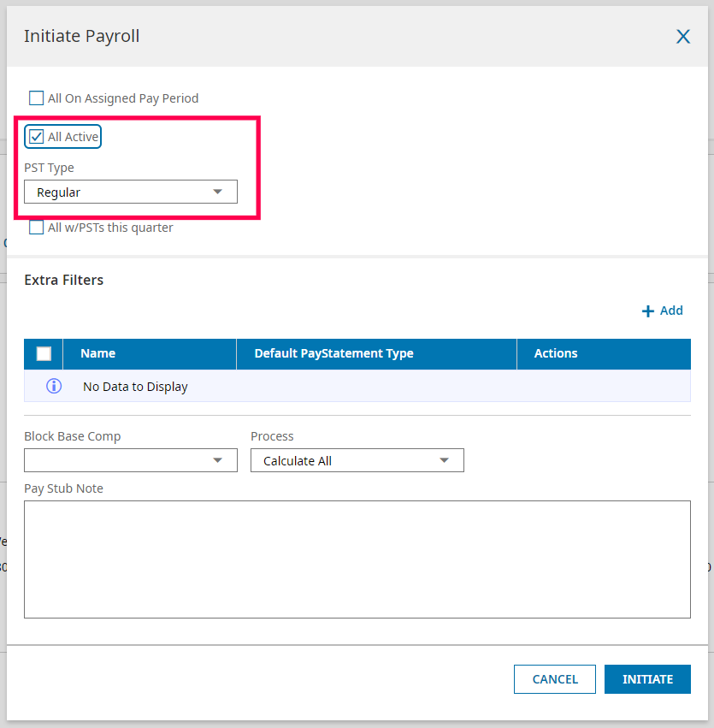Focus the Pay Stub Note text area

(357, 559)
